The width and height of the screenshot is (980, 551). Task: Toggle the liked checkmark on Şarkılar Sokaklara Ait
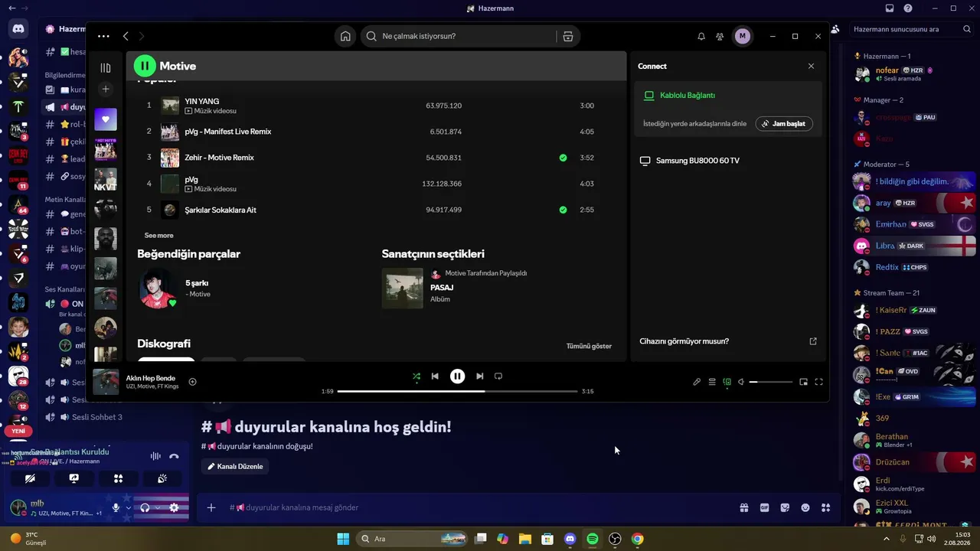(x=563, y=210)
